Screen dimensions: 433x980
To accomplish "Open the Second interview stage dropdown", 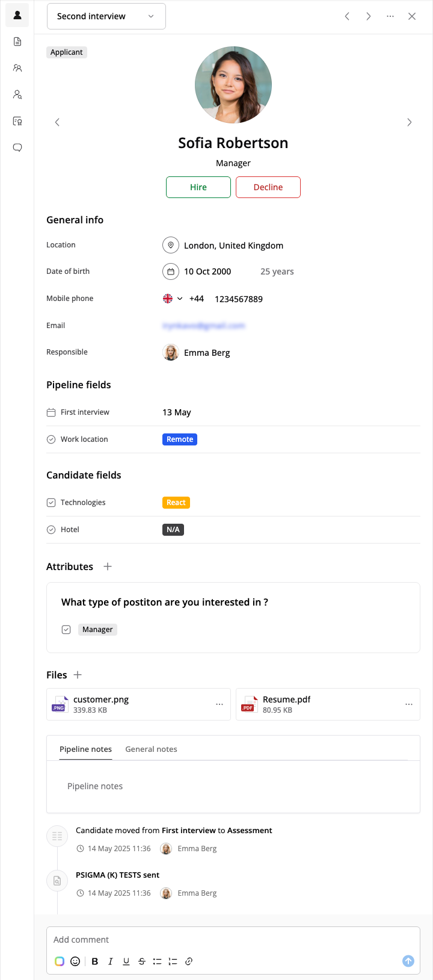I will pos(106,16).
